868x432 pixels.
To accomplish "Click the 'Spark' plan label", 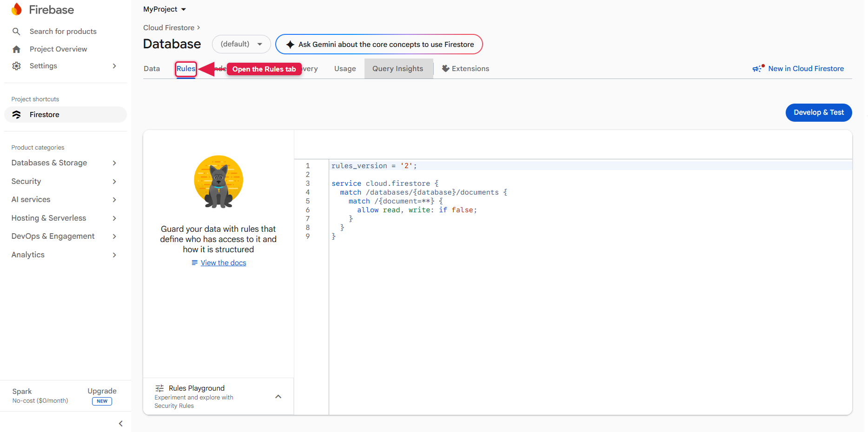I will click(22, 392).
